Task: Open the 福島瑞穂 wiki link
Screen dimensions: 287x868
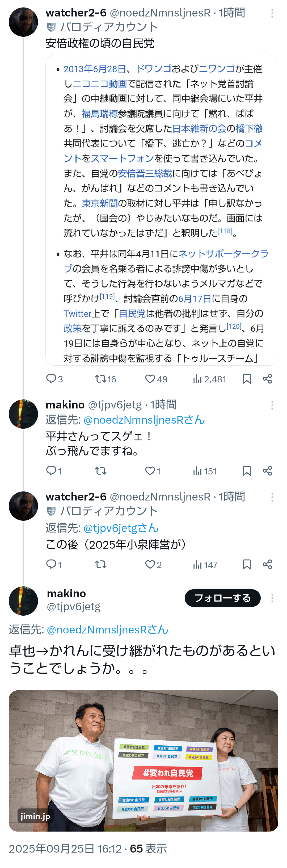Action: (100, 114)
